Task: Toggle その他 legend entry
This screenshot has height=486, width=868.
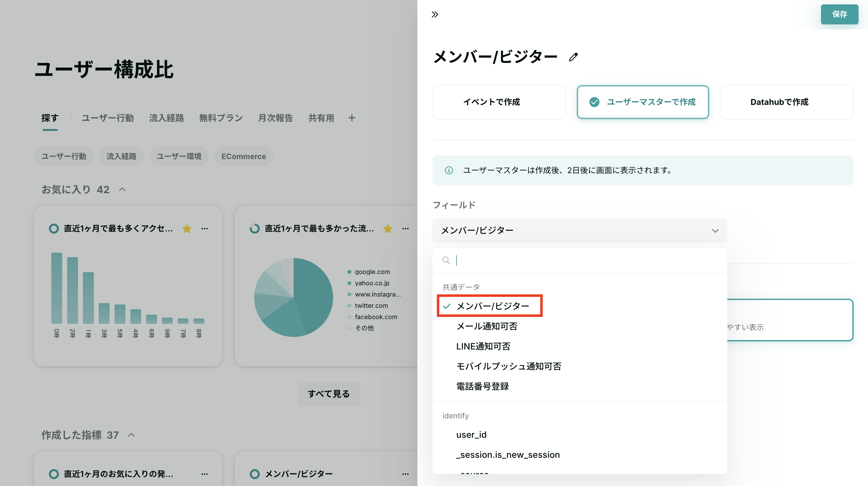Action: tap(361, 328)
